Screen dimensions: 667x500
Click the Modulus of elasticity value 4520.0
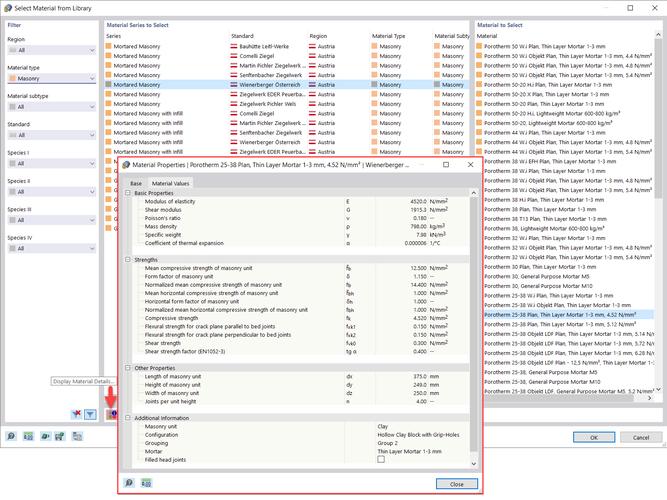coord(418,201)
